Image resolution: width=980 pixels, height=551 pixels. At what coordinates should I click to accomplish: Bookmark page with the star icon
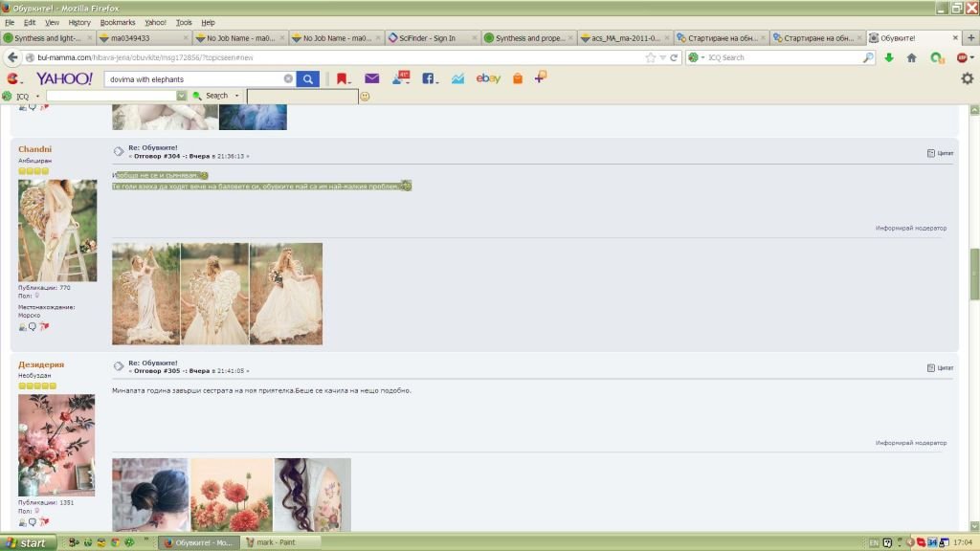[x=651, y=57]
